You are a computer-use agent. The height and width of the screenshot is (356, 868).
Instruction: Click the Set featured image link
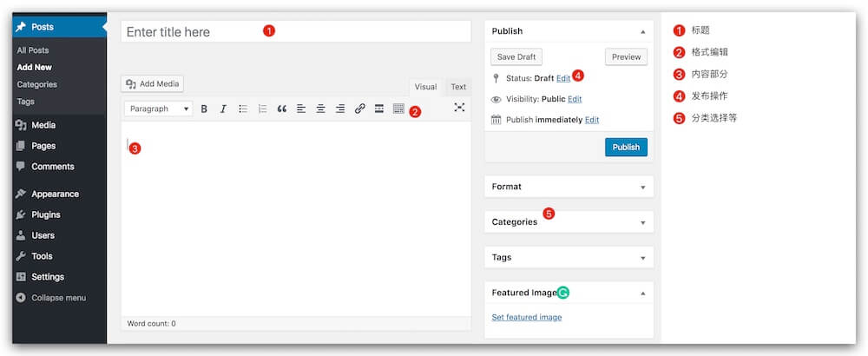(x=526, y=317)
